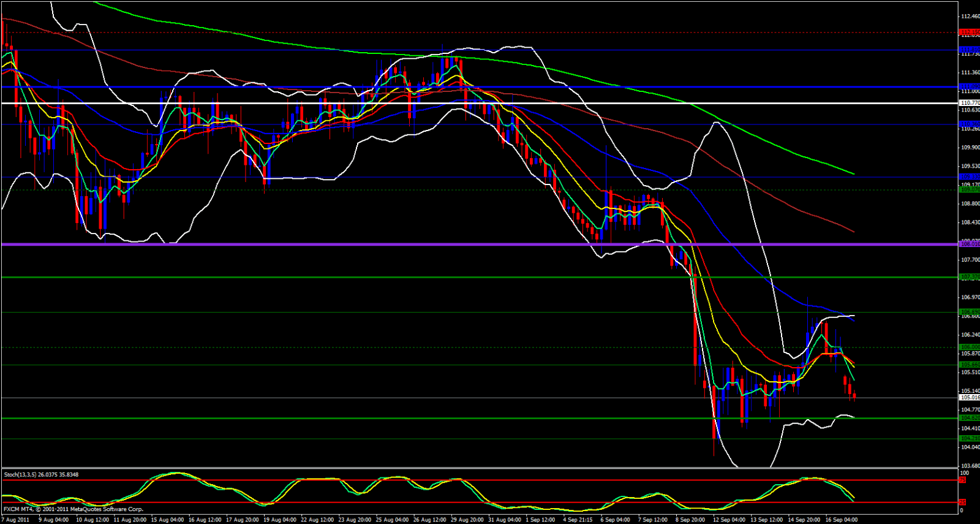The height and width of the screenshot is (524, 980).
Task: Select the white 110.770 price tag
Action: click(x=970, y=103)
